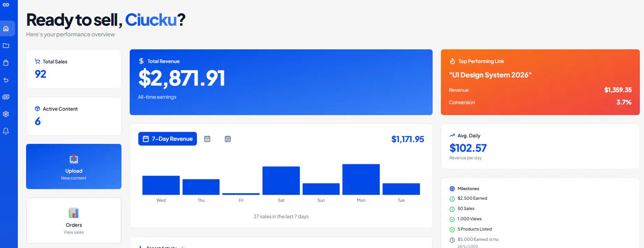Click the Thu bar in the revenue chart
The width and height of the screenshot is (644, 248).
coord(201,187)
